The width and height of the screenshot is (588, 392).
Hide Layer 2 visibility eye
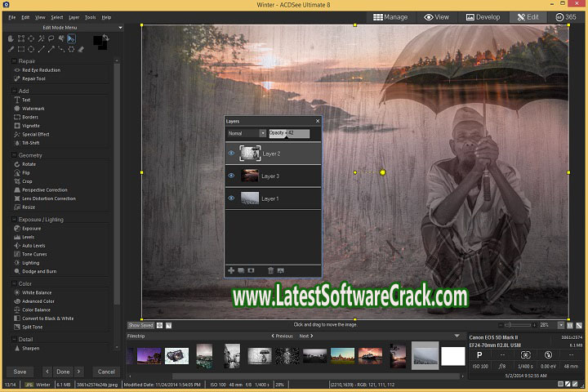(231, 154)
